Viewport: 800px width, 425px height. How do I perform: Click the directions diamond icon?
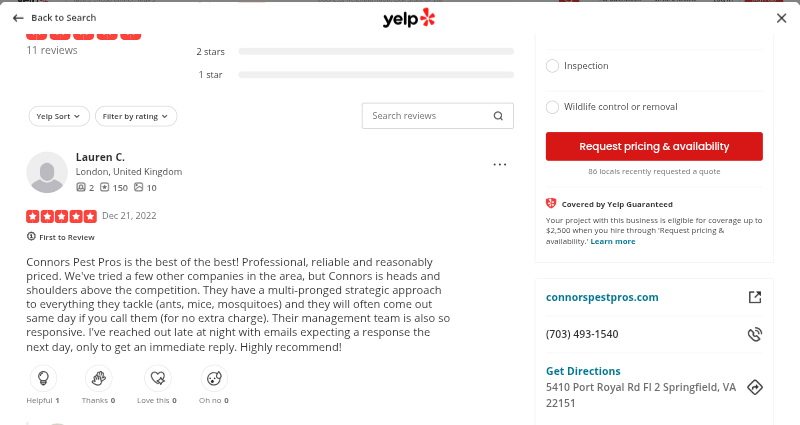click(x=755, y=387)
